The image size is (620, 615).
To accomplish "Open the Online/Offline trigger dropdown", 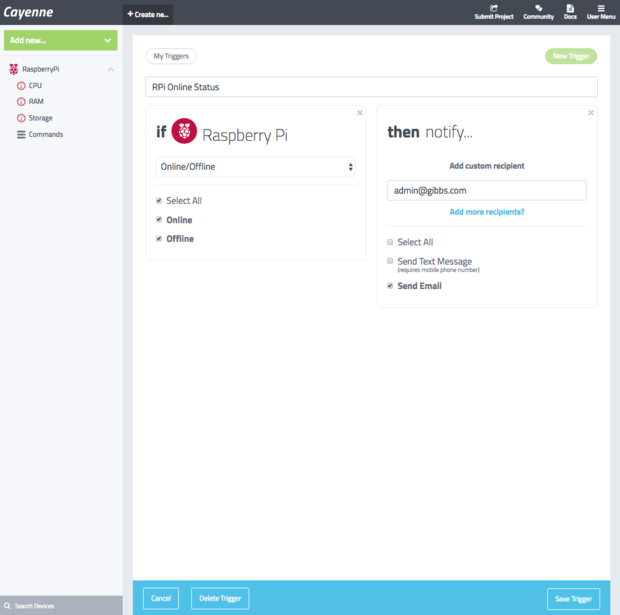I will coord(255,167).
